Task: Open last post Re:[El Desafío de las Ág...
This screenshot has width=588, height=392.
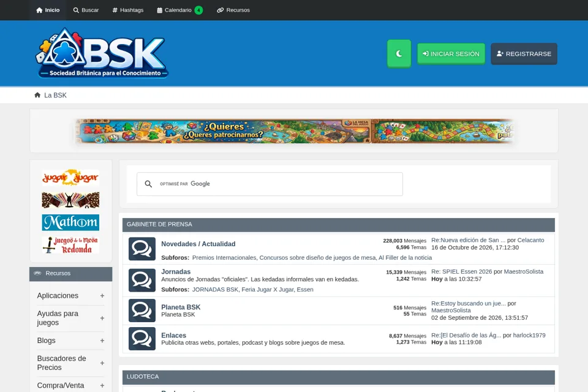Action: click(x=466, y=336)
